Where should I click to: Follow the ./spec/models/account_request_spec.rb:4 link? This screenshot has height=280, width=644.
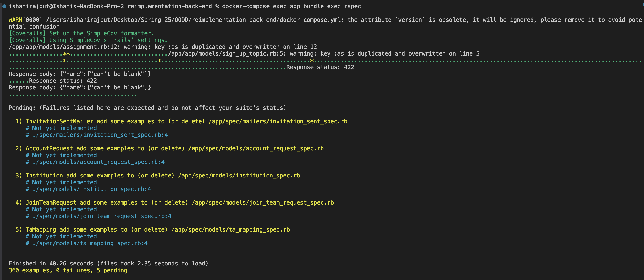[x=98, y=162]
